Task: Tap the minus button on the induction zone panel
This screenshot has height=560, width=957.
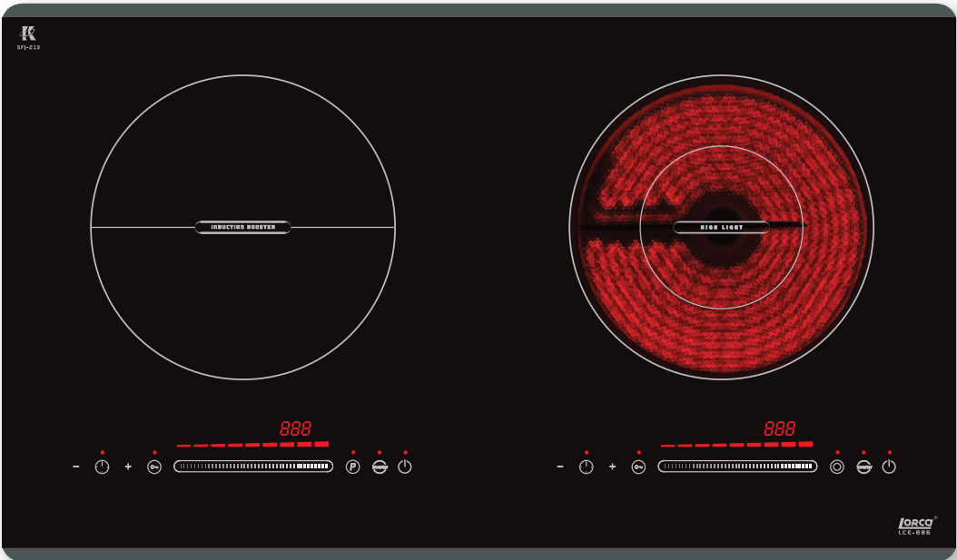Action: pyautogui.click(x=75, y=467)
